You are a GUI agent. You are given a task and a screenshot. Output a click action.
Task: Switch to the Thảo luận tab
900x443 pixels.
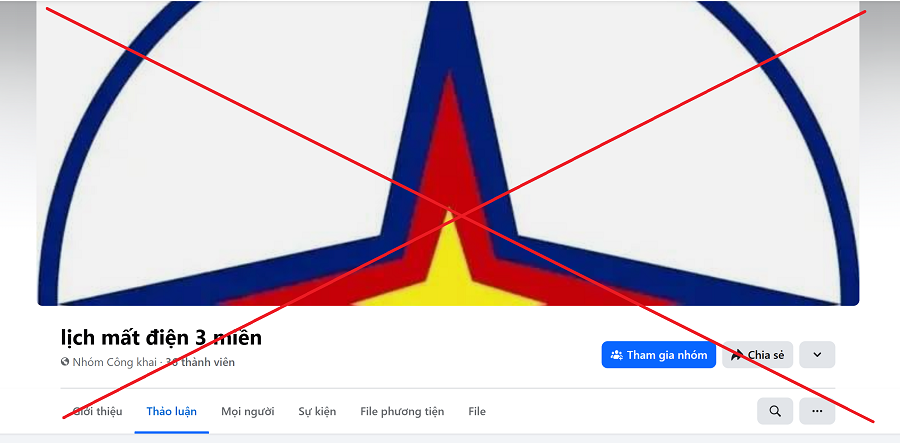point(172,411)
